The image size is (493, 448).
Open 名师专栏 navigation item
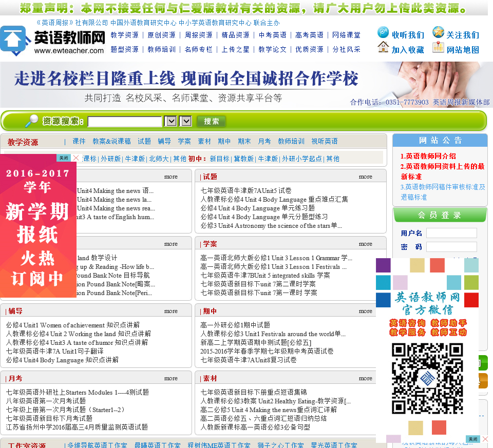[198, 49]
